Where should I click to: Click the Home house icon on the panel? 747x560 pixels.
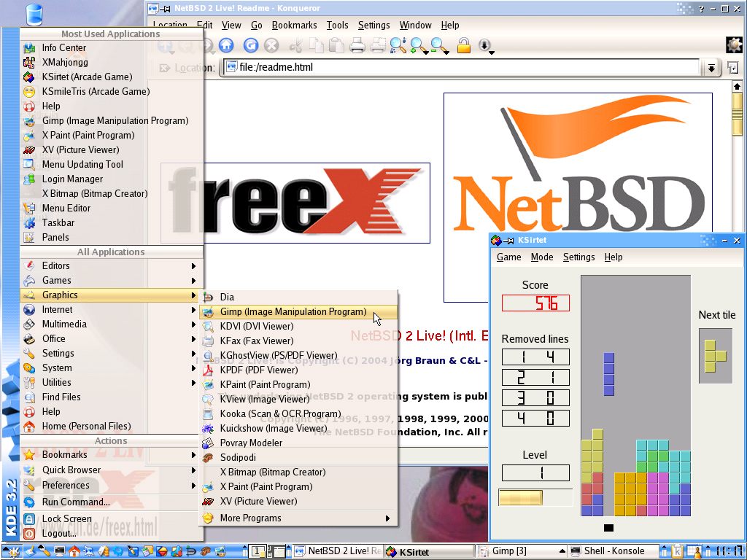click(74, 551)
